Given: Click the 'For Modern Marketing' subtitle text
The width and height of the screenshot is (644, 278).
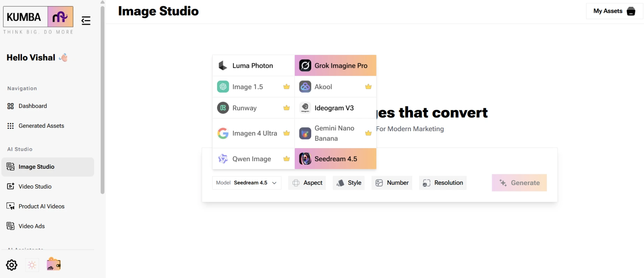Looking at the screenshot, I should [410, 129].
